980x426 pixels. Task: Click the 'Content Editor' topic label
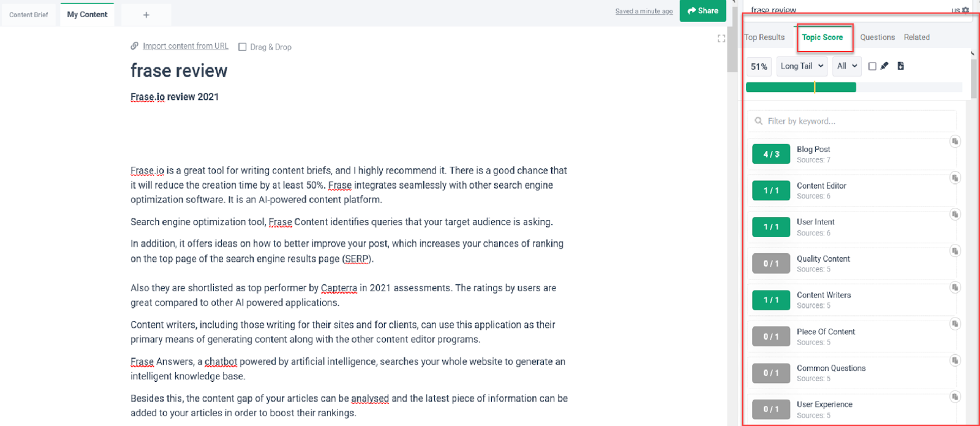[821, 186]
